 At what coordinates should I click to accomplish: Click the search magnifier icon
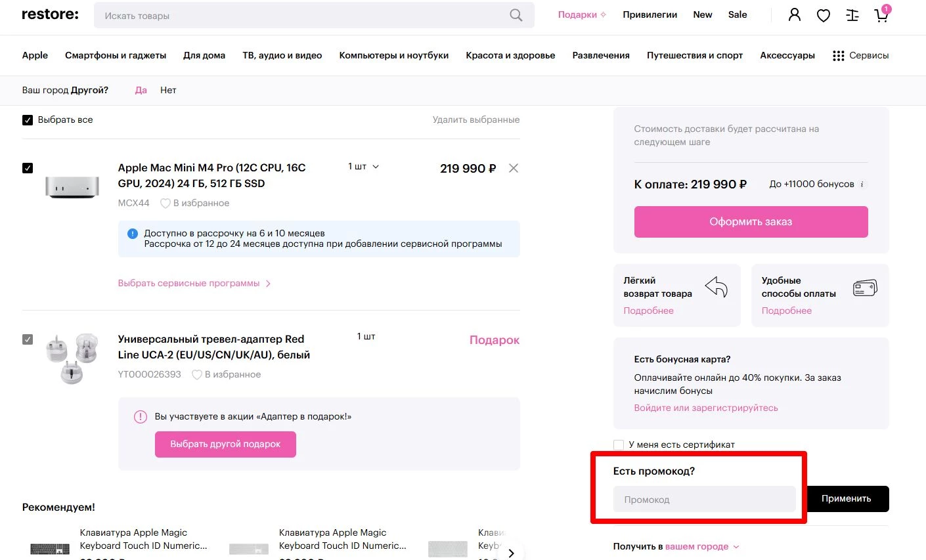pos(516,14)
